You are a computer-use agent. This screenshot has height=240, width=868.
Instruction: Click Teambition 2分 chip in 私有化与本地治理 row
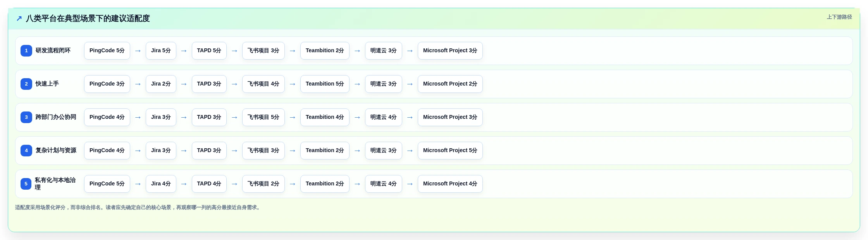(x=325, y=184)
